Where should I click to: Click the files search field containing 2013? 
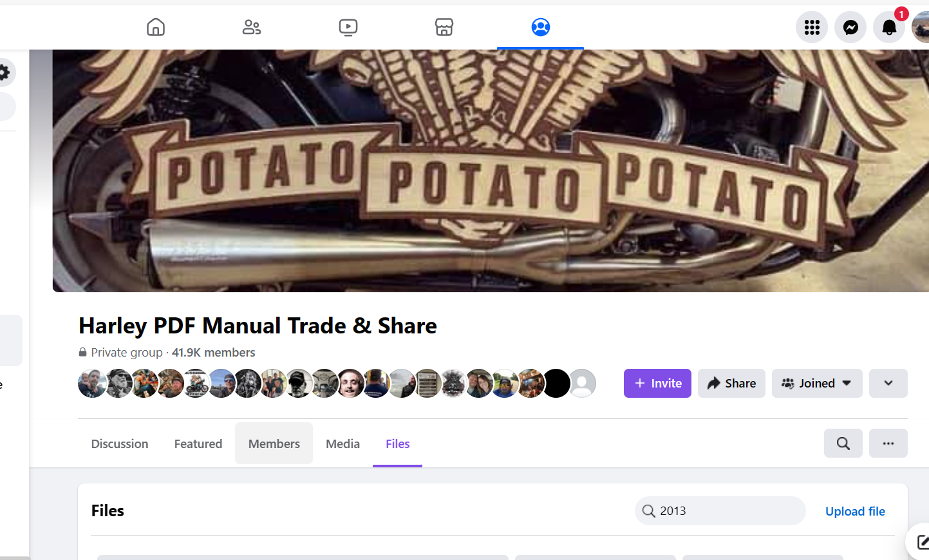click(x=720, y=510)
